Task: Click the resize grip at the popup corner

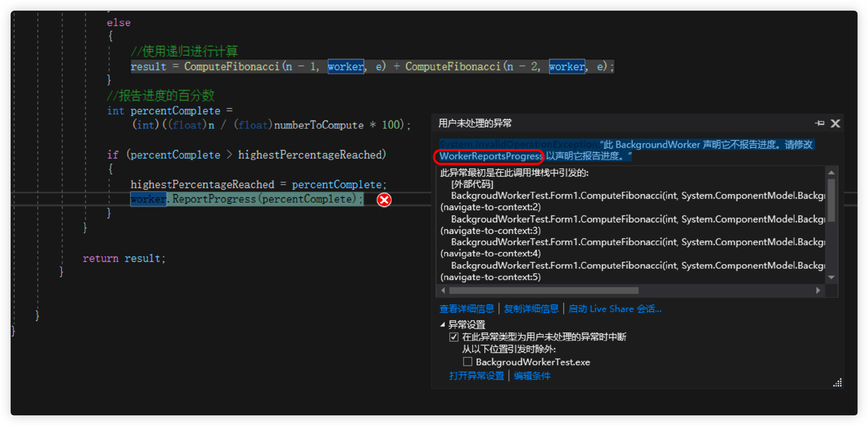Action: click(x=837, y=383)
